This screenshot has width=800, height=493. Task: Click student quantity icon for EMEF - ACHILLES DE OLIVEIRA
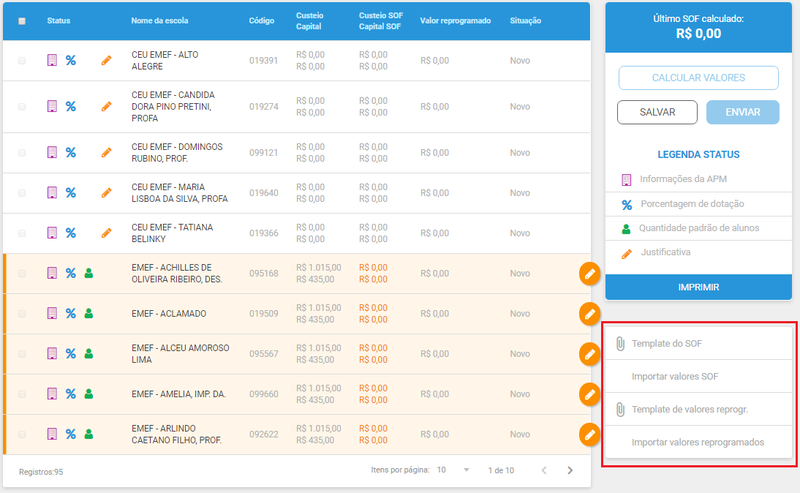pos(89,273)
